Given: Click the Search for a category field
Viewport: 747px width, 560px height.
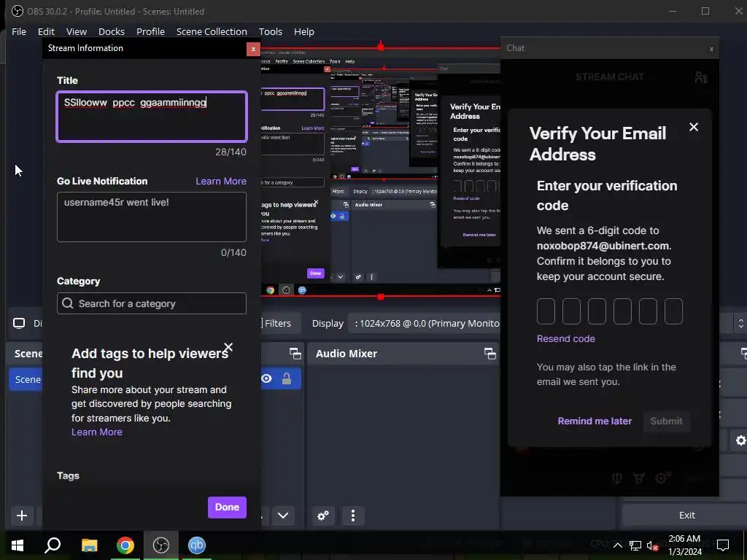Looking at the screenshot, I should point(152,303).
